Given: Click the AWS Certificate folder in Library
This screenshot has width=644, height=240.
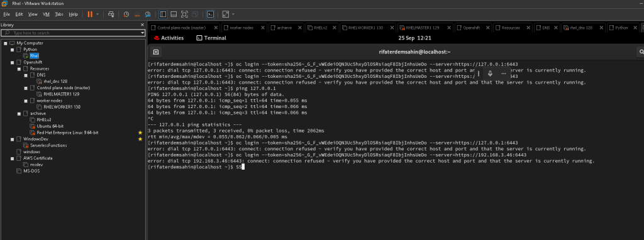Looking at the screenshot, I should click(38, 158).
